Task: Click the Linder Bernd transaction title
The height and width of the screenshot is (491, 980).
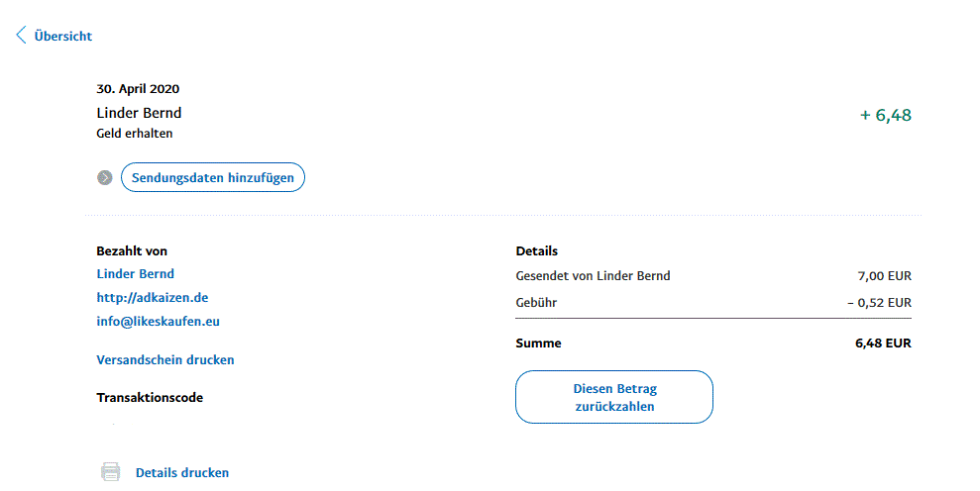Action: 139,113
